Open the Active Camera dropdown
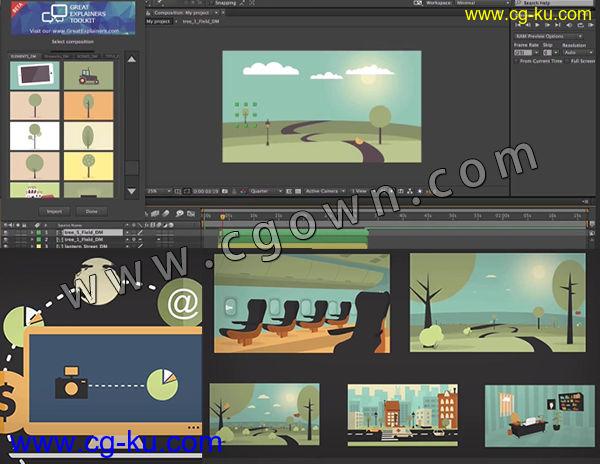 click(x=325, y=191)
